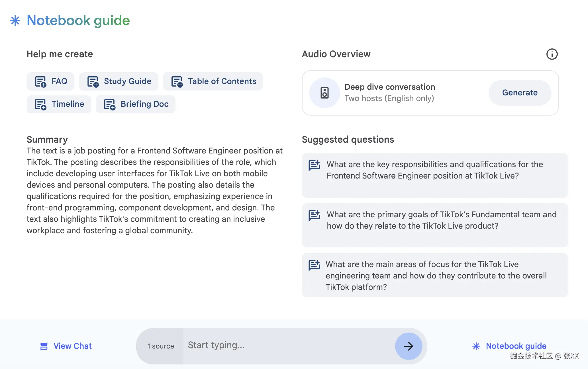The width and height of the screenshot is (588, 369).
Task: Generate the Deep dive conversation audio
Action: click(x=520, y=93)
